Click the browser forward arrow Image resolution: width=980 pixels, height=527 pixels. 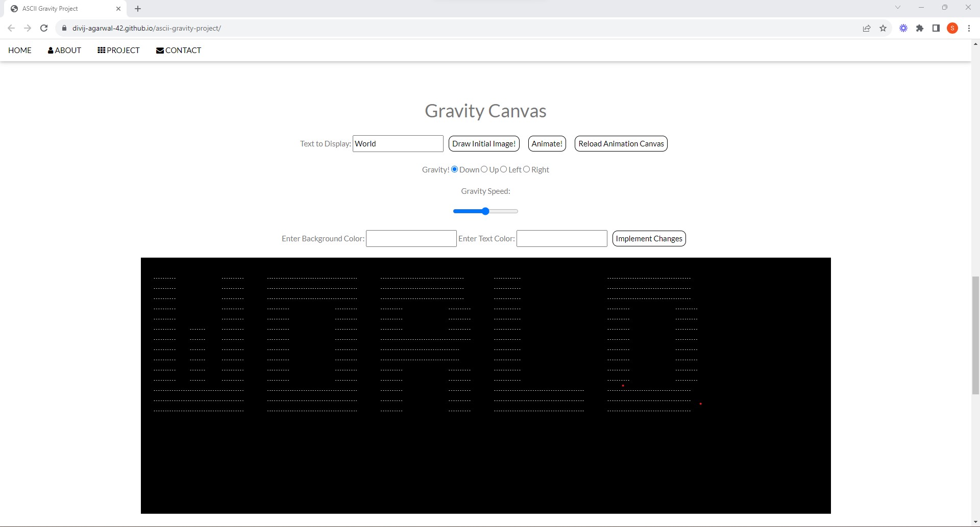point(28,28)
